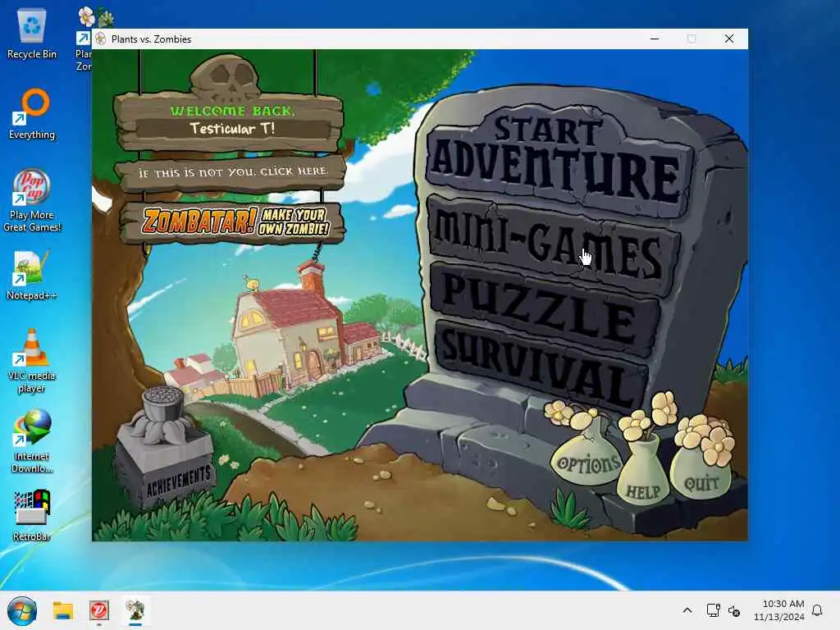Select the Puzzle mode
The width and height of the screenshot is (840, 630).
coord(544,308)
